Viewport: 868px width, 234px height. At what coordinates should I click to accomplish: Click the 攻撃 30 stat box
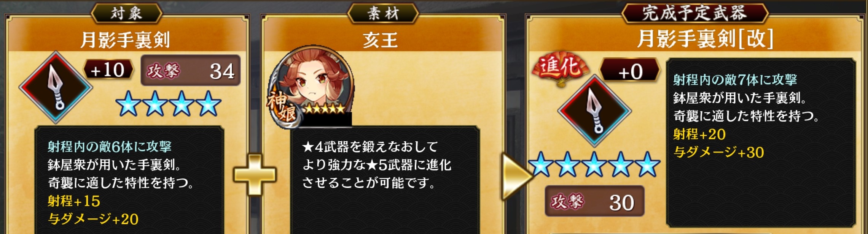click(594, 201)
